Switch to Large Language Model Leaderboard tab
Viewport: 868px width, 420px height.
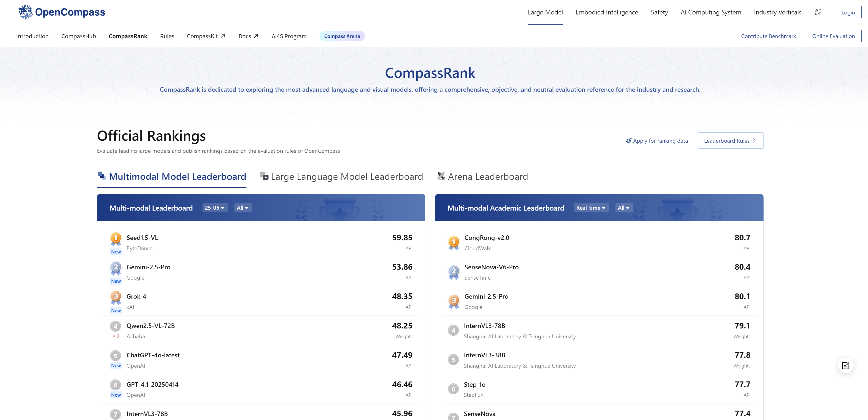click(341, 176)
